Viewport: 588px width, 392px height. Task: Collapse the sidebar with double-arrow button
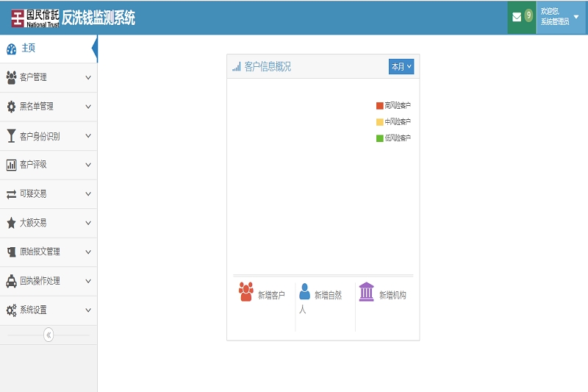(x=49, y=335)
